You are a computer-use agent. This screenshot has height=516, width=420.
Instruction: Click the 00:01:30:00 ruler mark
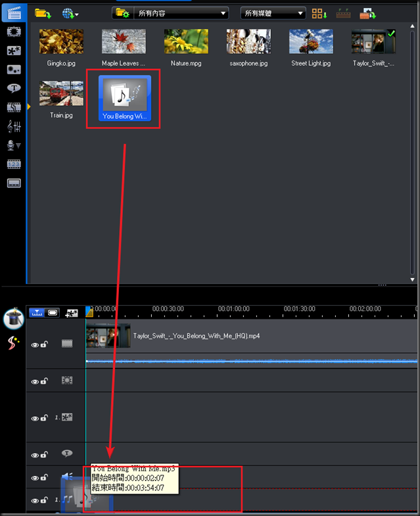point(299,309)
